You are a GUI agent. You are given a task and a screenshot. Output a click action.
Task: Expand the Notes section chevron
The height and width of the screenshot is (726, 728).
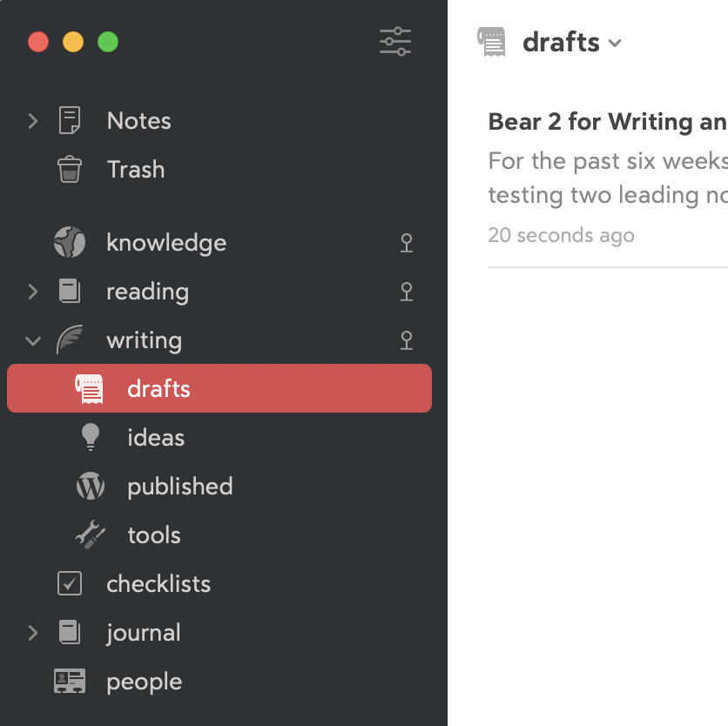tap(32, 121)
